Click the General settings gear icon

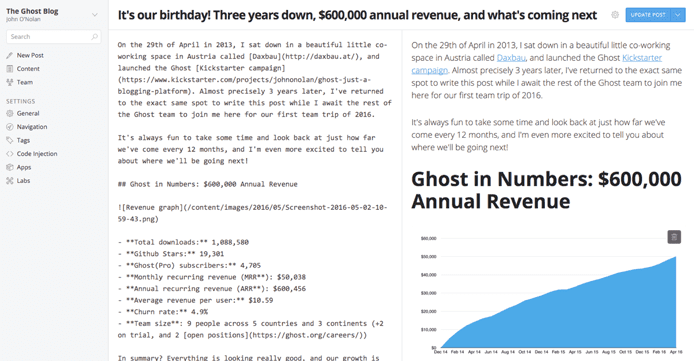click(10, 113)
